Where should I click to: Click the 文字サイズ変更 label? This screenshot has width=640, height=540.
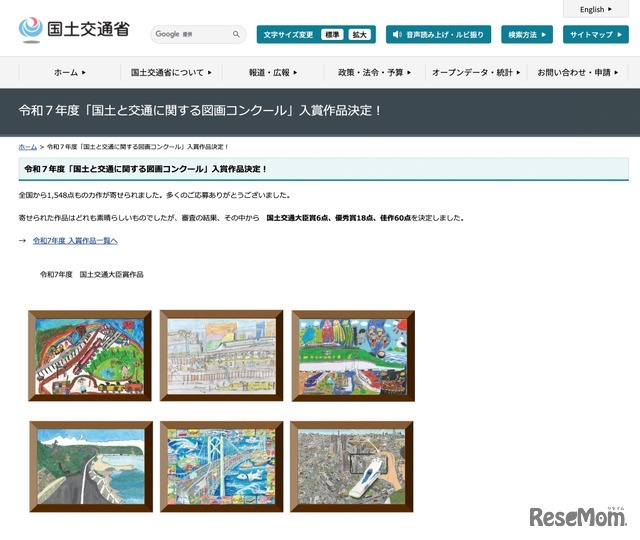[x=288, y=35]
